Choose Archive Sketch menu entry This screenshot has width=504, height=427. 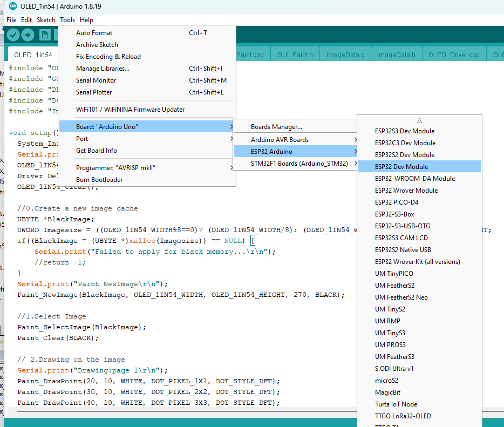coord(147,45)
